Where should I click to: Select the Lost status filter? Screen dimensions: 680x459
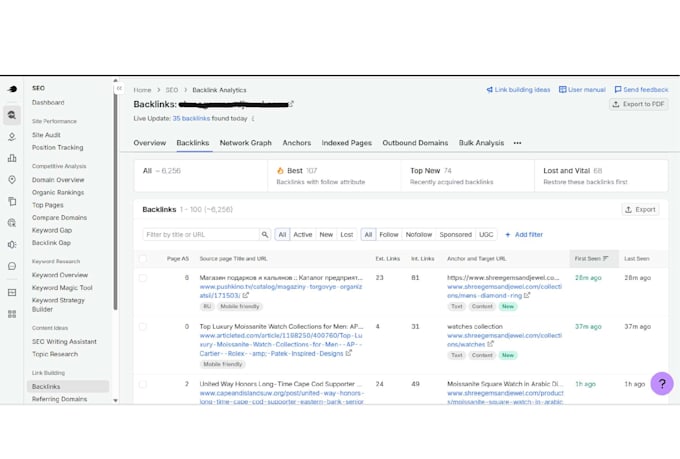pos(347,234)
